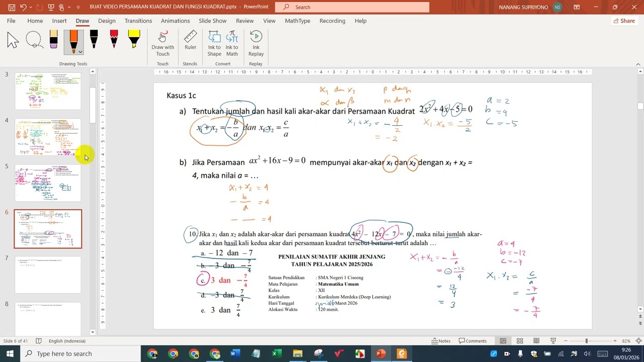Start Ink Replay
This screenshot has width=644, height=362.
click(256, 44)
